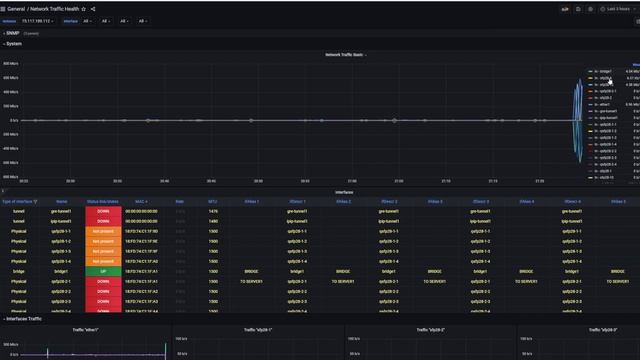Screen dimensions: 640x360
Task: Sort table by MAC column header
Action: pos(141,202)
